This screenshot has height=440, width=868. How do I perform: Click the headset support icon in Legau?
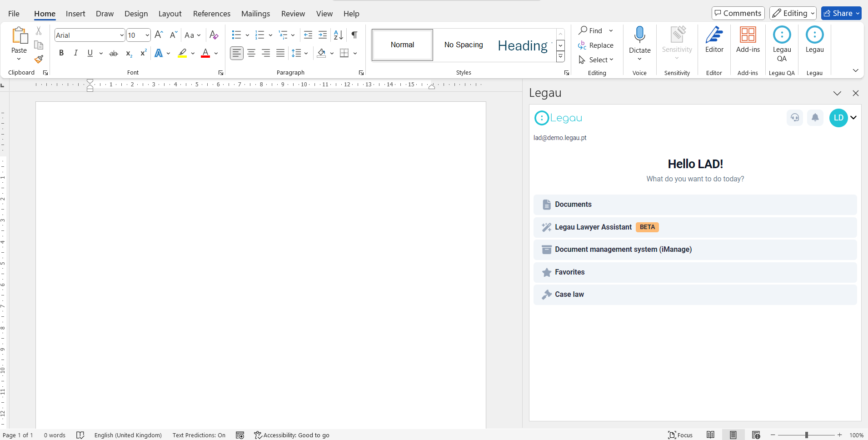click(x=794, y=118)
